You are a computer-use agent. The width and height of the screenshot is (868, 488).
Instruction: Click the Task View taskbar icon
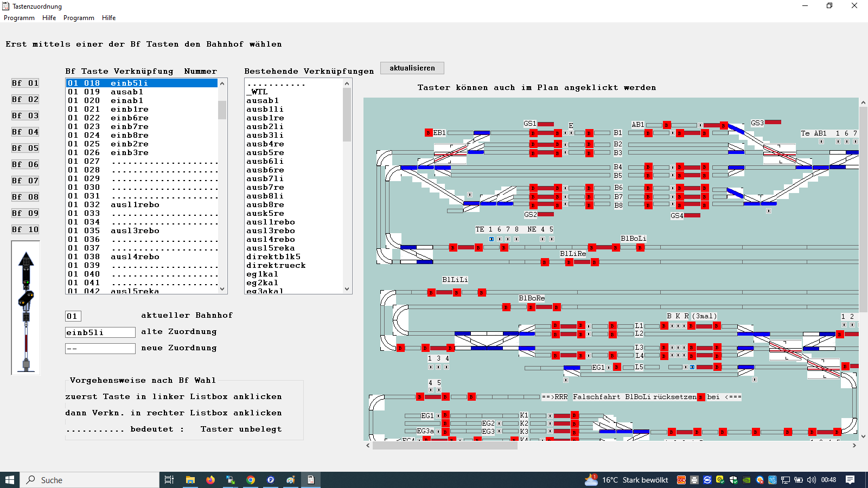pyautogui.click(x=169, y=480)
